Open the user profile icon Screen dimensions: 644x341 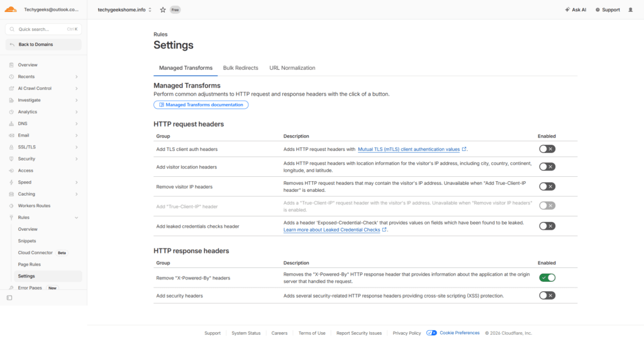tap(630, 10)
